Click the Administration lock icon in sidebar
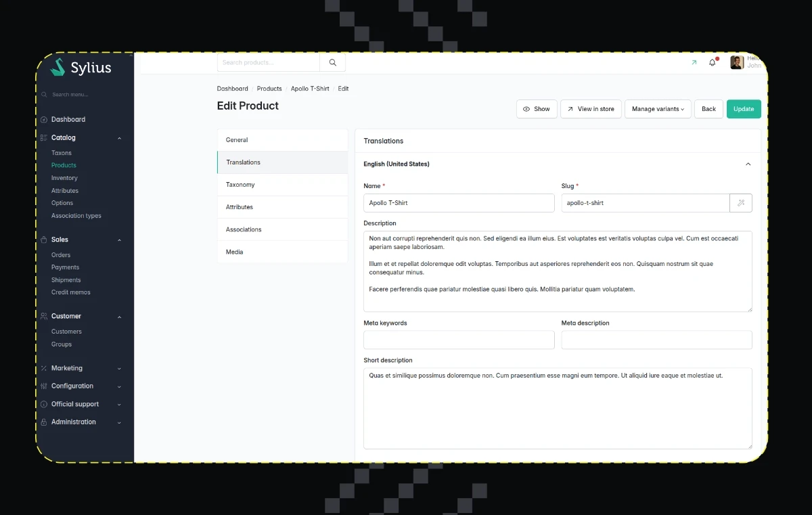This screenshot has height=515, width=812. [x=44, y=422]
